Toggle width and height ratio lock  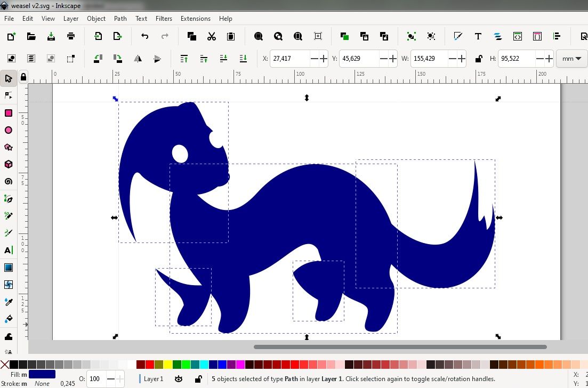(x=479, y=59)
